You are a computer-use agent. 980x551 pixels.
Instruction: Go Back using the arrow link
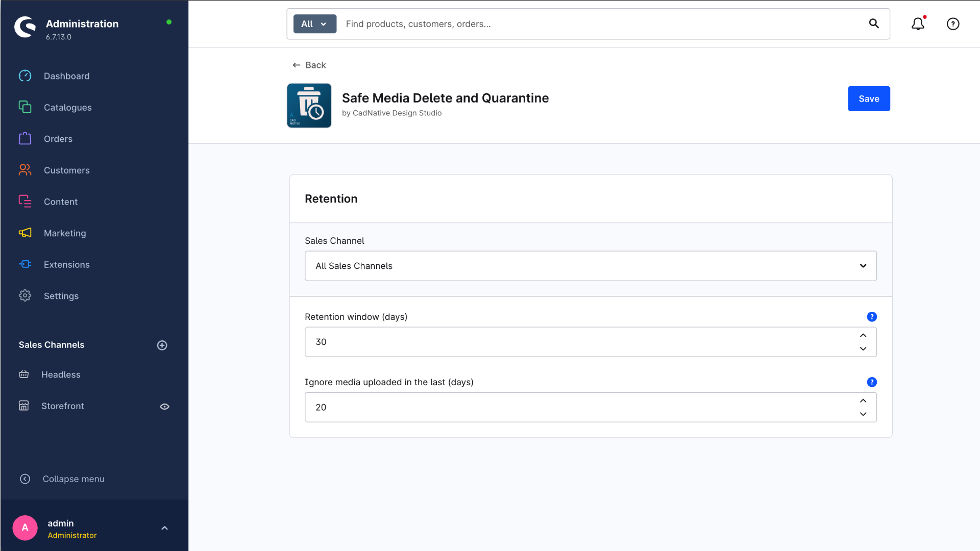309,65
